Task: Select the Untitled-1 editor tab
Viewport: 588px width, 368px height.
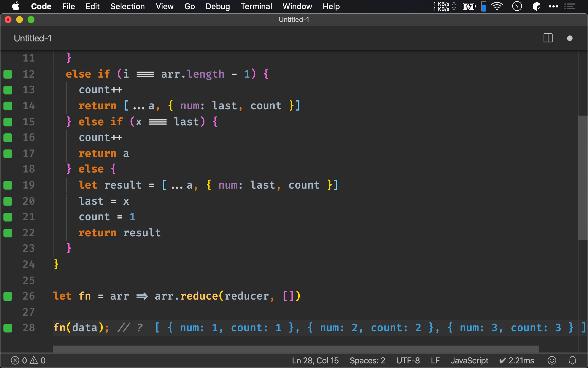Action: coord(33,38)
